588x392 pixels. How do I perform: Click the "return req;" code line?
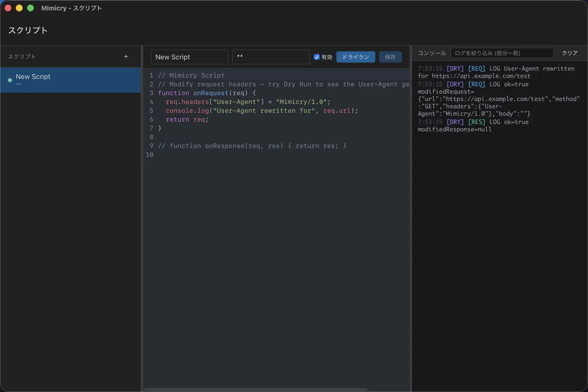pos(187,120)
